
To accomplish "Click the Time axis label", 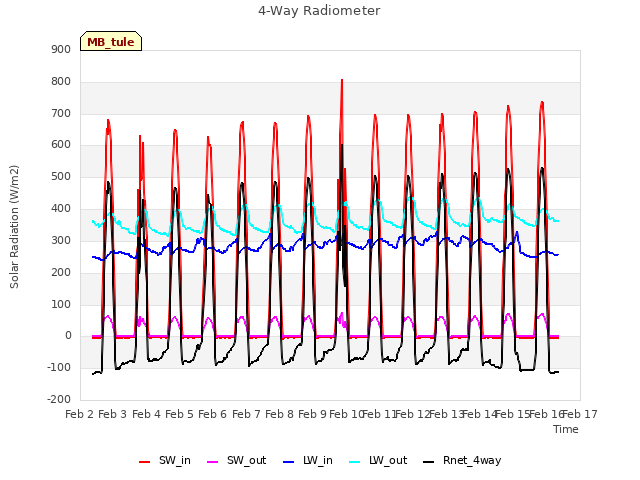I will (x=566, y=429).
